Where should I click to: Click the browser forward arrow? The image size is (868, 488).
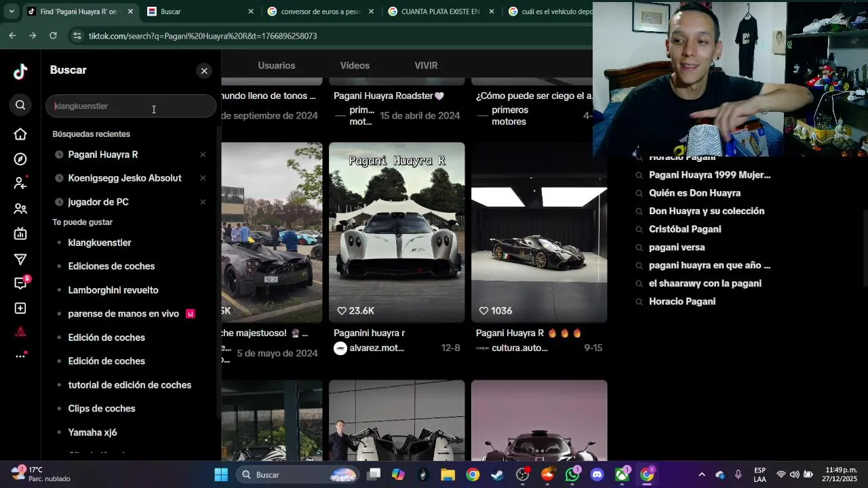click(33, 35)
